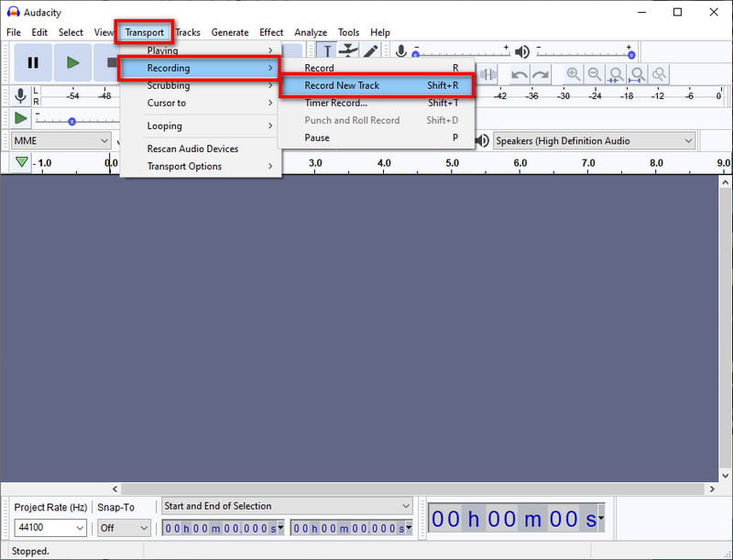Viewport: 733px width, 560px height.
Task: Open the Tracks menu
Action: pos(188,32)
